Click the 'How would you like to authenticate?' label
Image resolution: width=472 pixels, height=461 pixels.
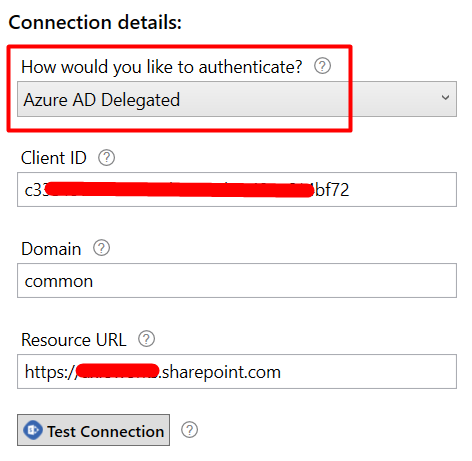(162, 67)
